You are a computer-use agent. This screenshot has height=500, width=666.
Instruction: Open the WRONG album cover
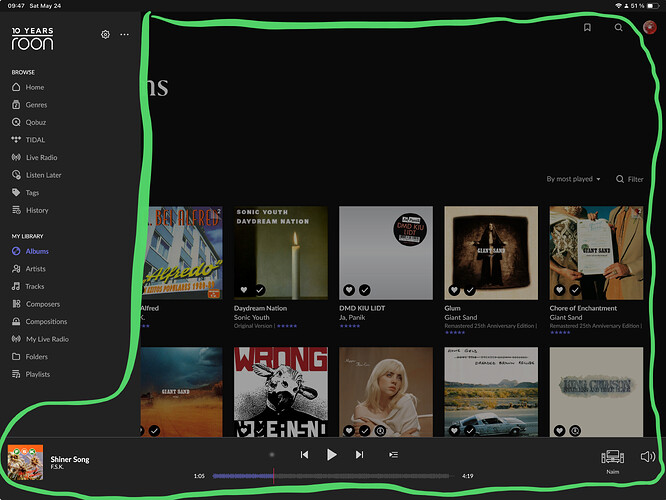pos(281,392)
